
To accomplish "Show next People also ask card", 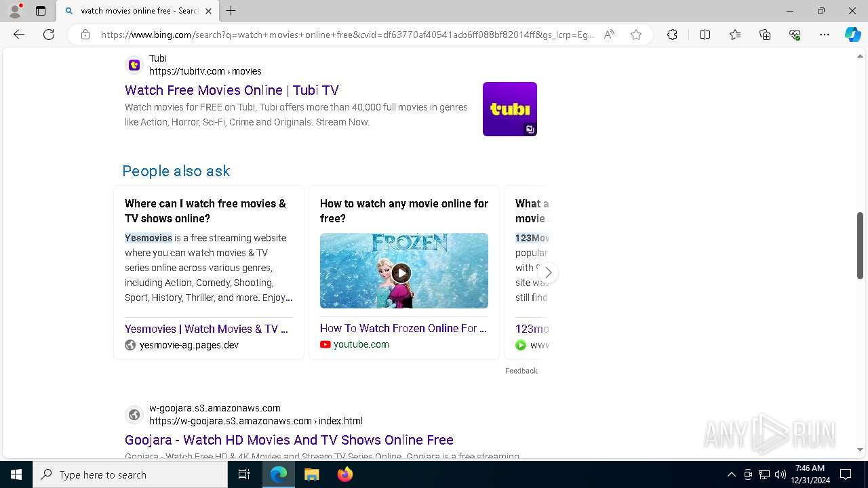I will [x=548, y=272].
